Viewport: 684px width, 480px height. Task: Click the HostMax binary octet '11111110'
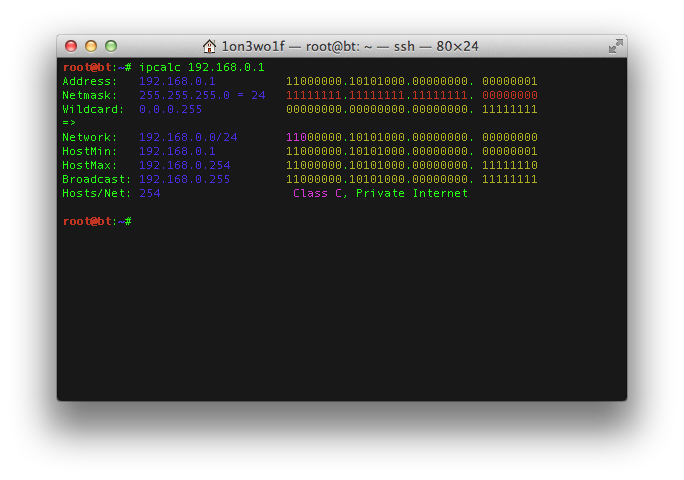pyautogui.click(x=510, y=165)
